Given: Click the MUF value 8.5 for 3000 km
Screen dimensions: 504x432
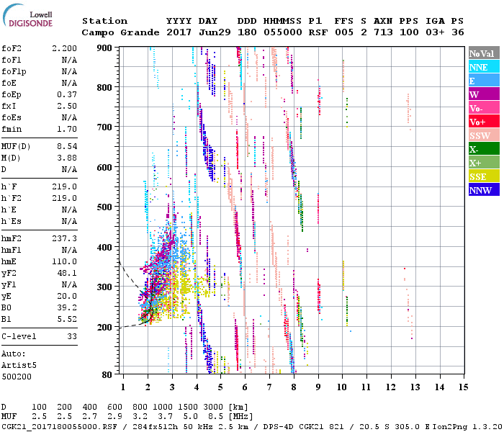Looking at the screenshot, I should [x=216, y=417].
